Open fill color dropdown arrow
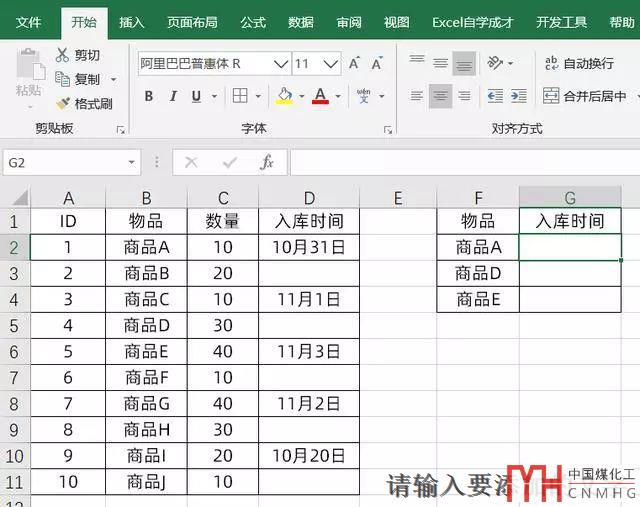 click(x=302, y=96)
